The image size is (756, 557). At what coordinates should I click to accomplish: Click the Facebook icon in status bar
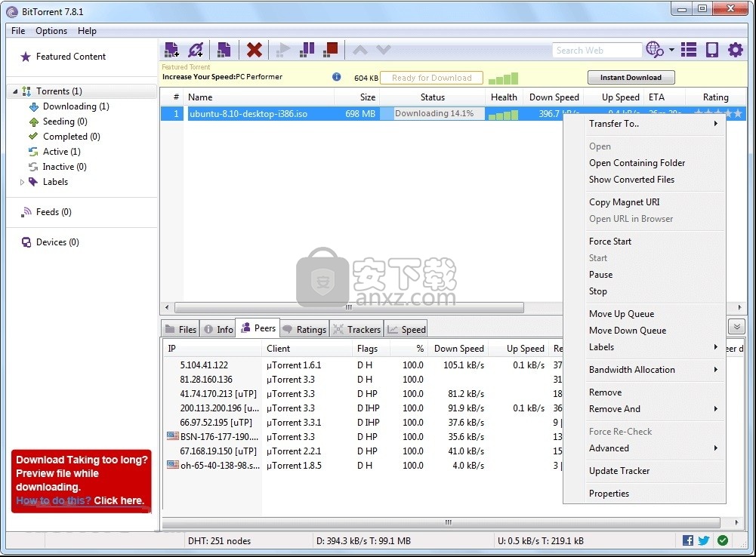point(688,540)
